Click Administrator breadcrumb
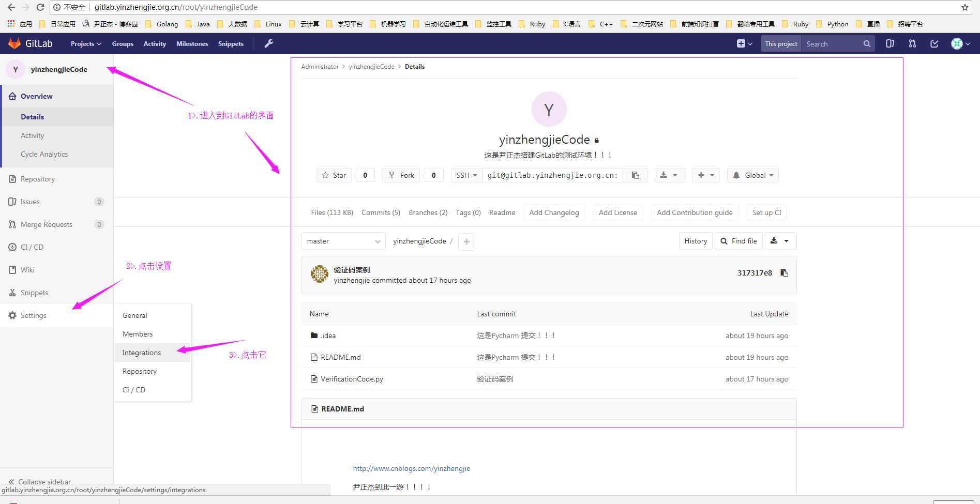The image size is (980, 504). click(320, 67)
